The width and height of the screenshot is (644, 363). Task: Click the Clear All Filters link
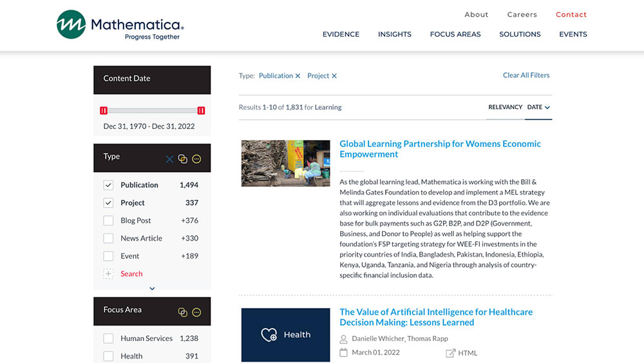point(526,75)
